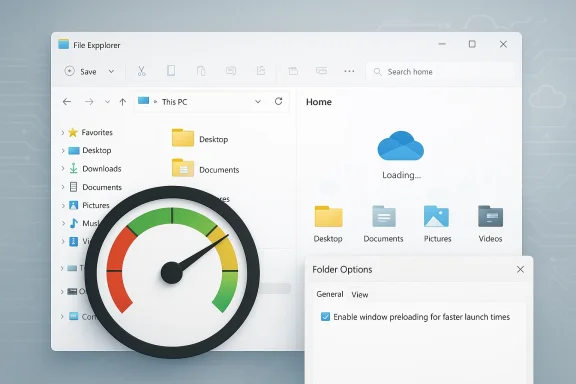The image size is (576, 384).
Task: Open Documents folder under Home
Action: [383, 224]
